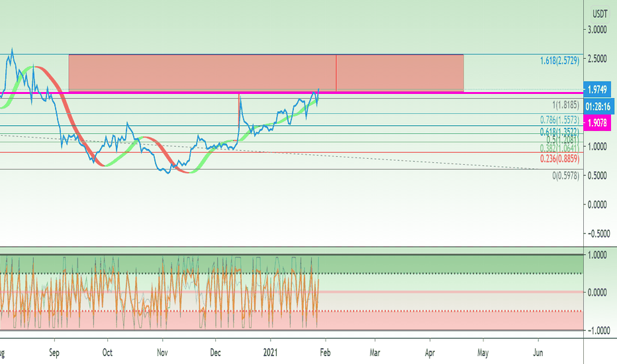Click the 2.5000 price axis value
Viewport: 617px width, 364px height.
[x=597, y=59]
